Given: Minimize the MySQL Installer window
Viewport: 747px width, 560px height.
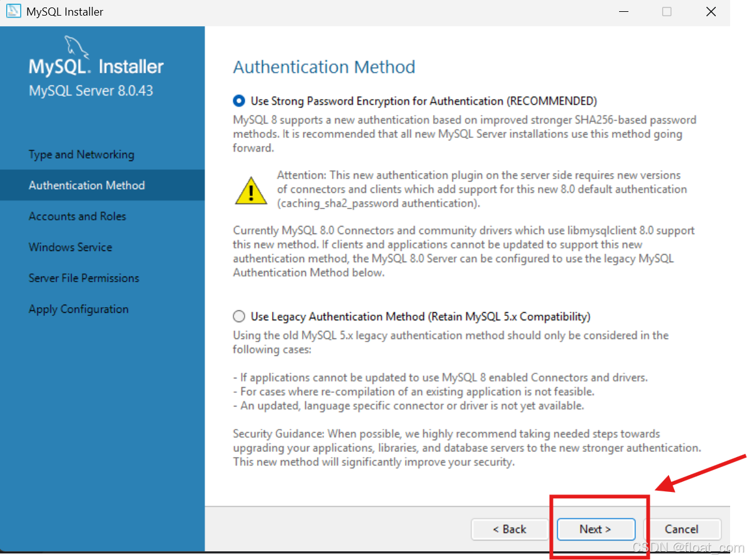Looking at the screenshot, I should pyautogui.click(x=623, y=11).
